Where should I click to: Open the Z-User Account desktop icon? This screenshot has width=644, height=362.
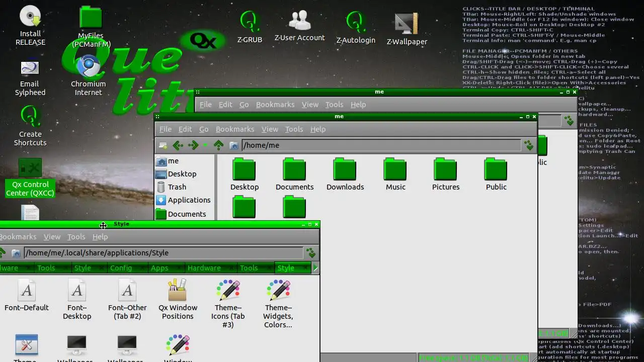pyautogui.click(x=300, y=26)
